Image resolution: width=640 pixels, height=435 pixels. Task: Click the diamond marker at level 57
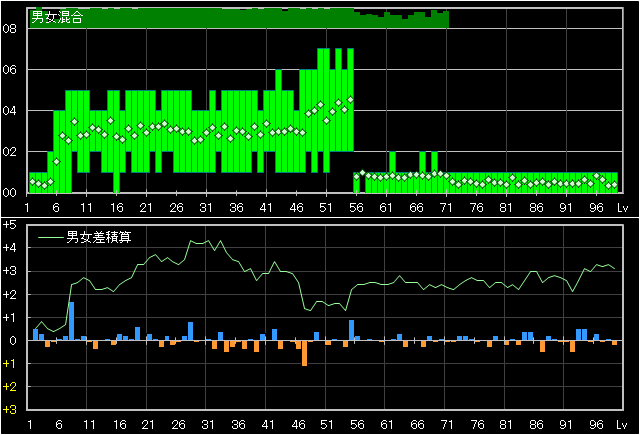coord(362,173)
